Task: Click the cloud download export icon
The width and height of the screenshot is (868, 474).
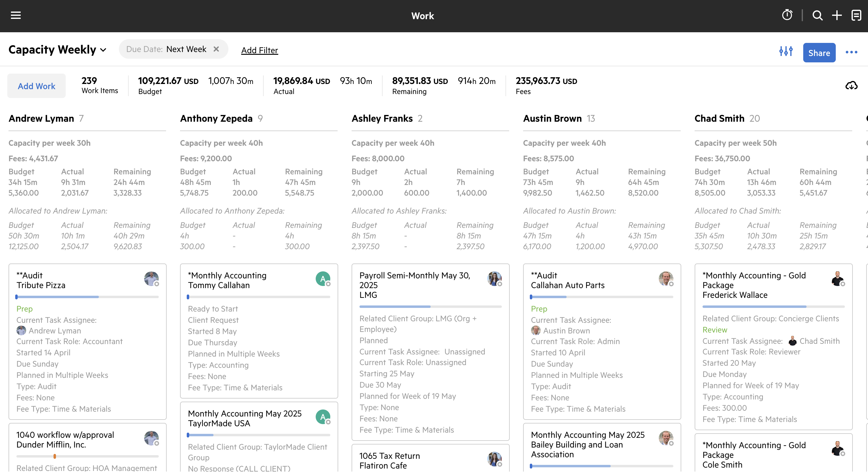Action: point(851,85)
